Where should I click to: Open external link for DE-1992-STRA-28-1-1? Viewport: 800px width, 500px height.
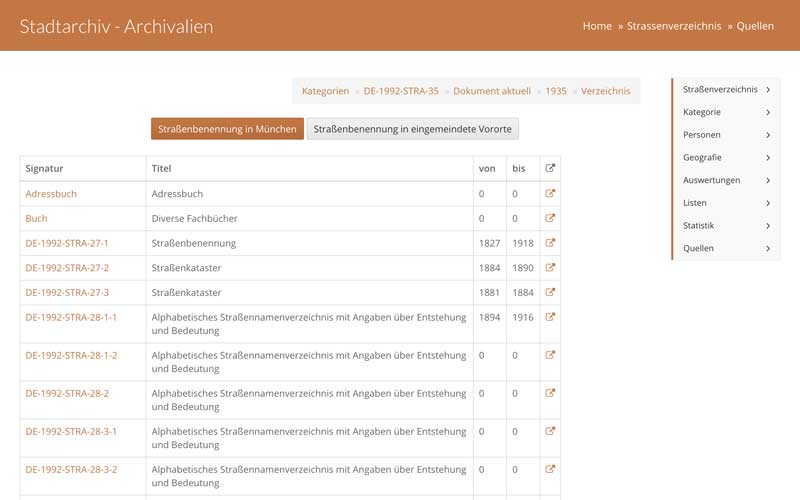click(x=550, y=317)
